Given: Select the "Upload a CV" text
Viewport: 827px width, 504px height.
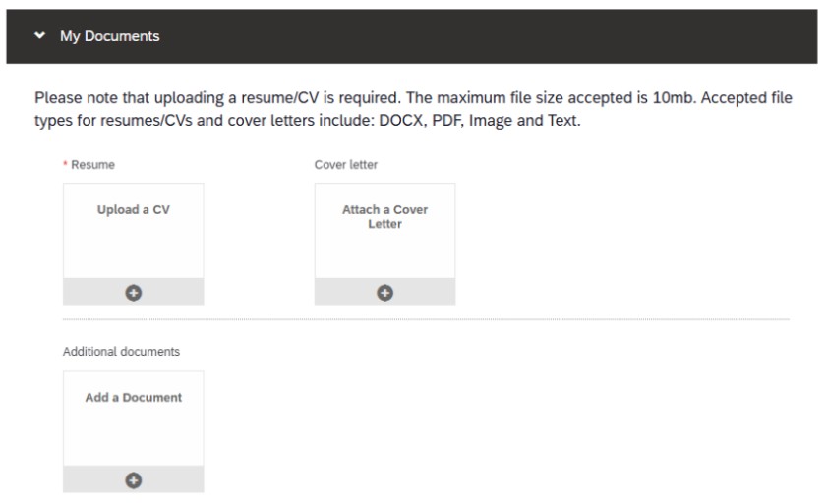Looking at the screenshot, I should click(134, 210).
